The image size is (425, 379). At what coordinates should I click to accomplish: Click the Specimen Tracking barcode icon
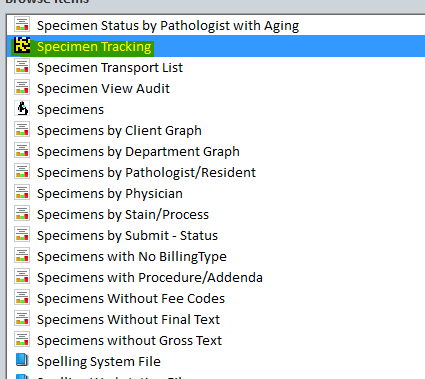(x=22, y=46)
